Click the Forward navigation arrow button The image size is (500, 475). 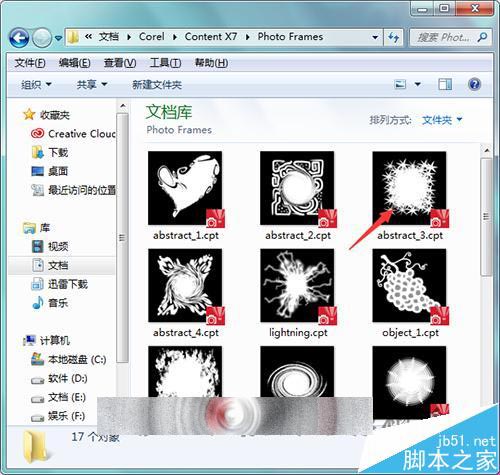(42, 38)
